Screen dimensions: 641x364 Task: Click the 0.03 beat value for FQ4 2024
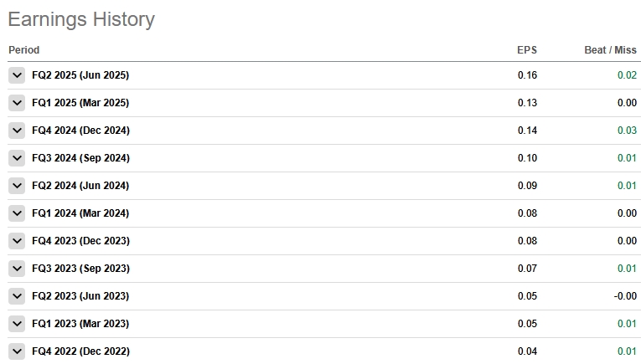627,131
